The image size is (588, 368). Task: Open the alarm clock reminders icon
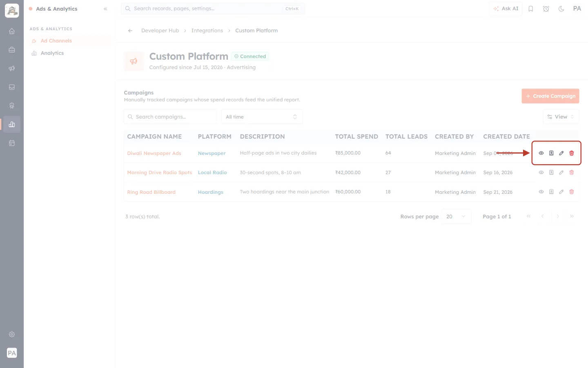point(546,9)
